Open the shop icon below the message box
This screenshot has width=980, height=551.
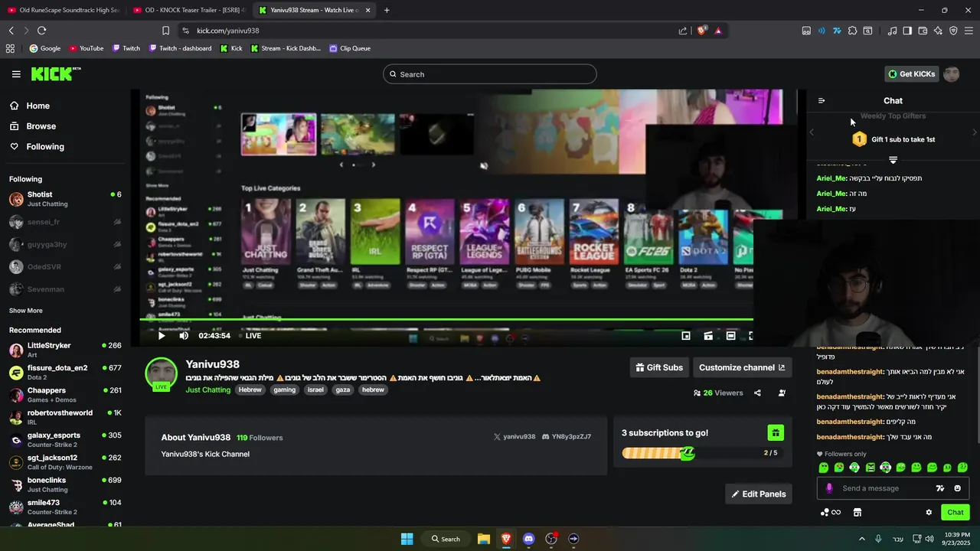(857, 513)
